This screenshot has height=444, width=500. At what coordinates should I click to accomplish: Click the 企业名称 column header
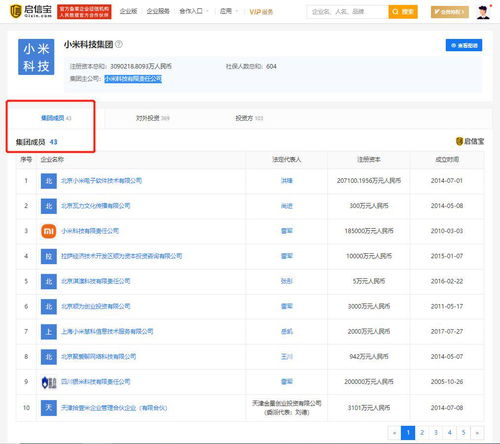pos(52,160)
